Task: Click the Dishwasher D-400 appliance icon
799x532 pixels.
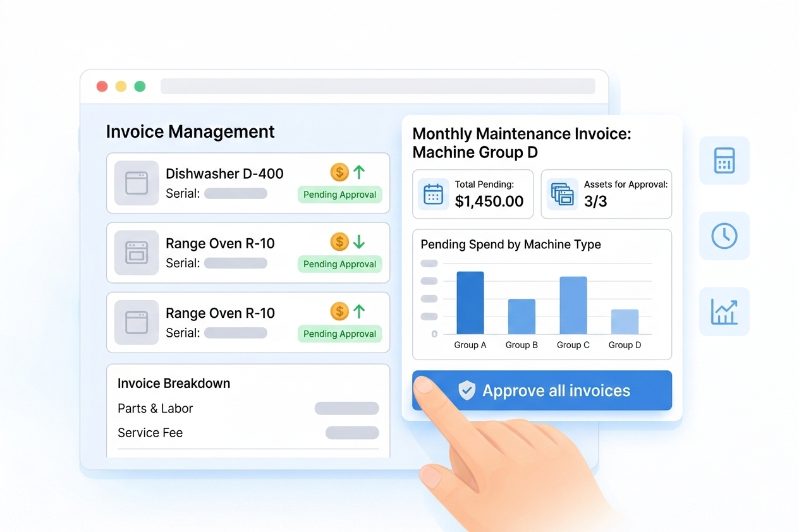Action: pyautogui.click(x=137, y=183)
